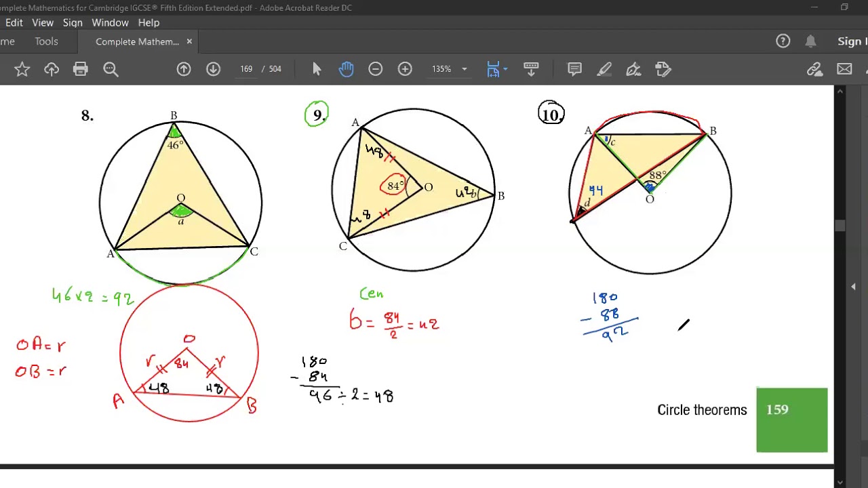Screen dimensions: 868x488
Task: Go to previous page arrow
Action: (184, 69)
